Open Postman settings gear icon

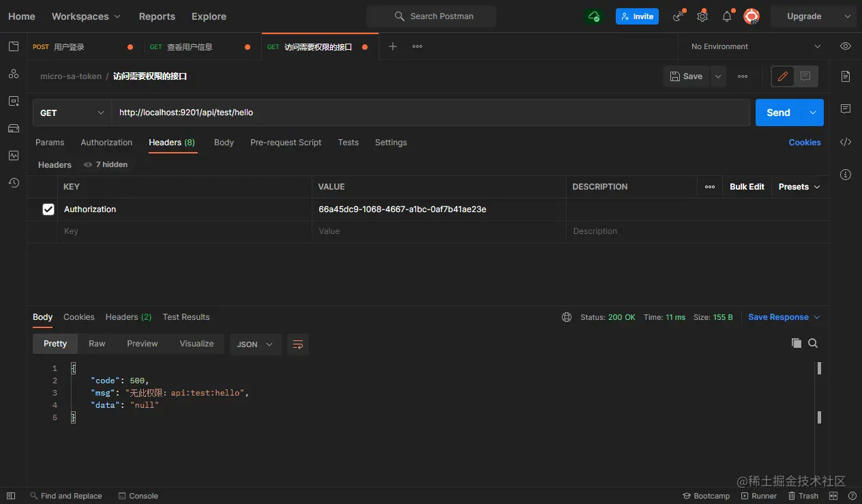702,16
